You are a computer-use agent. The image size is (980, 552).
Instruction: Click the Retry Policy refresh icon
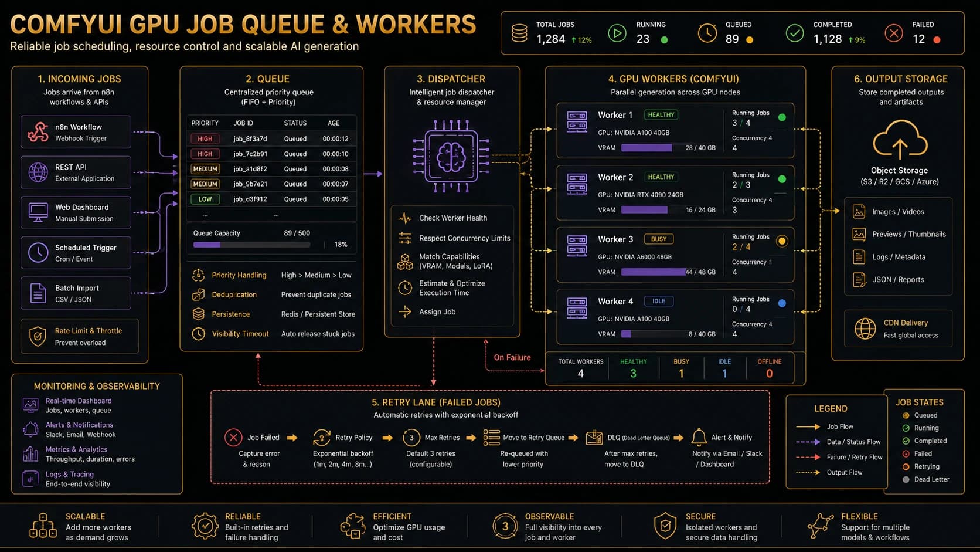click(x=322, y=438)
